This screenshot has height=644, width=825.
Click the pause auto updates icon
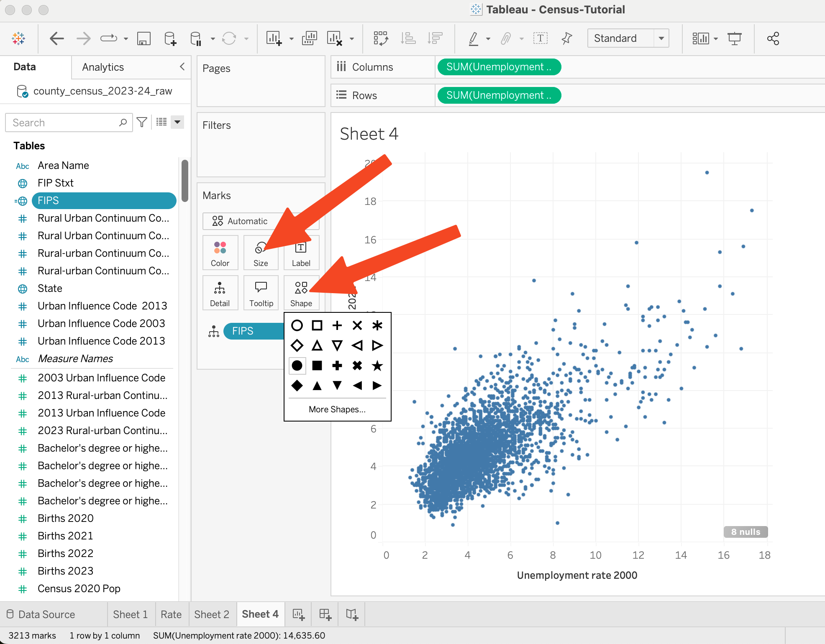coord(196,38)
